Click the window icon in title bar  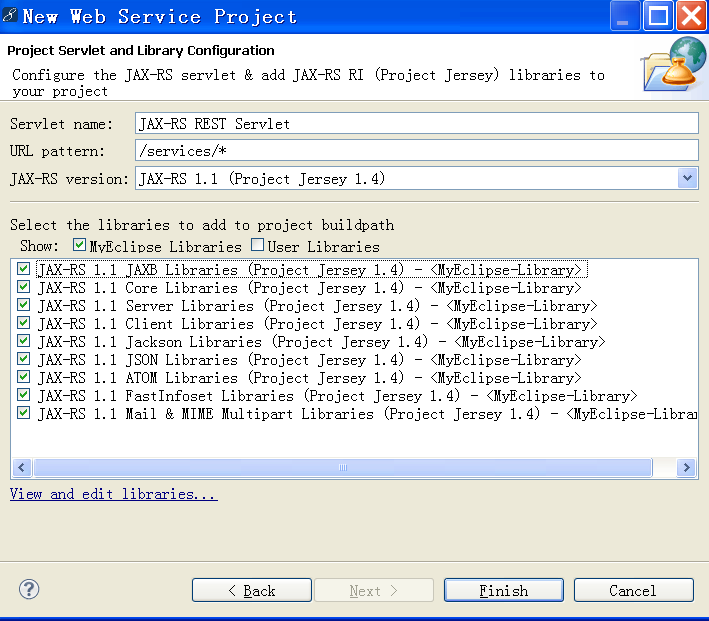9,16
